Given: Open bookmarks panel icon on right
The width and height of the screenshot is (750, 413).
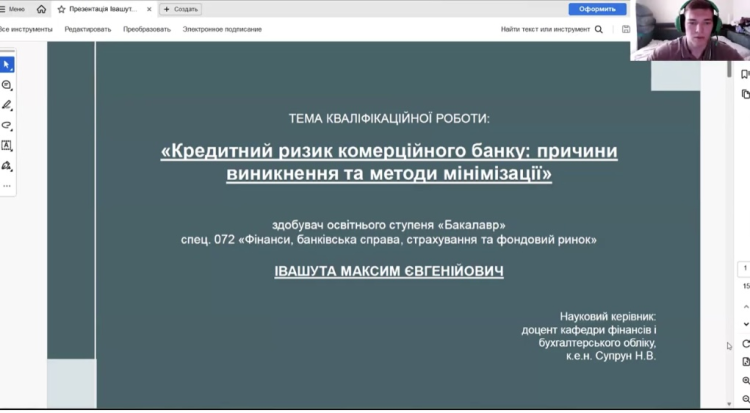Looking at the screenshot, I should click(745, 74).
